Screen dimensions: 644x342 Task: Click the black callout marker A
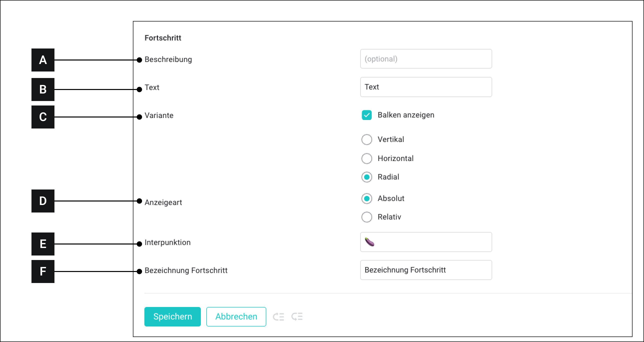pyautogui.click(x=43, y=60)
